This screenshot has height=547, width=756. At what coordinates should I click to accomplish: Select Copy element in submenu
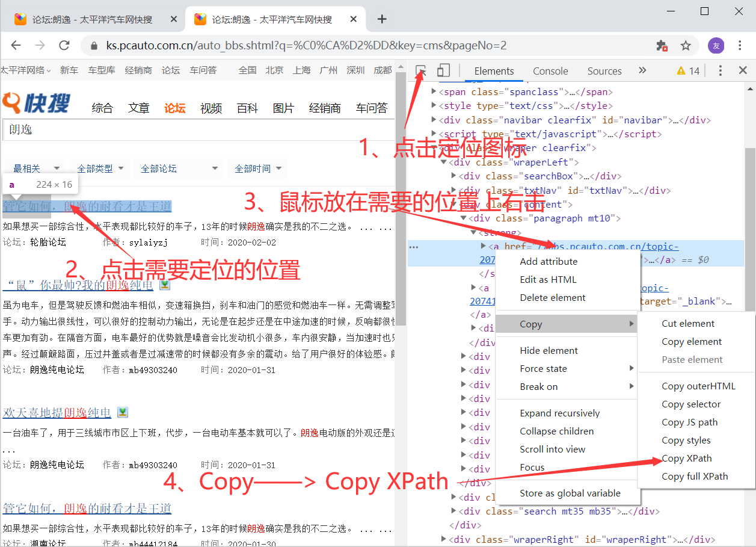tap(692, 341)
